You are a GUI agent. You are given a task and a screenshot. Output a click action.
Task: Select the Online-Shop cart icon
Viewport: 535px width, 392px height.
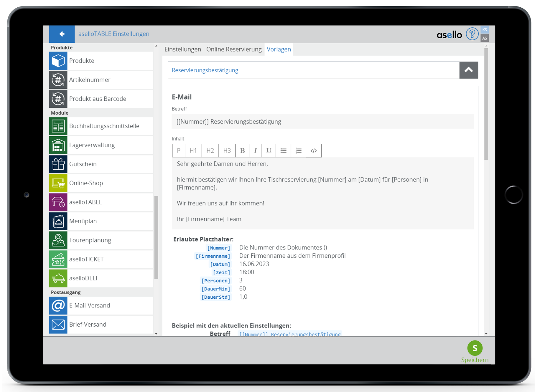(58, 183)
